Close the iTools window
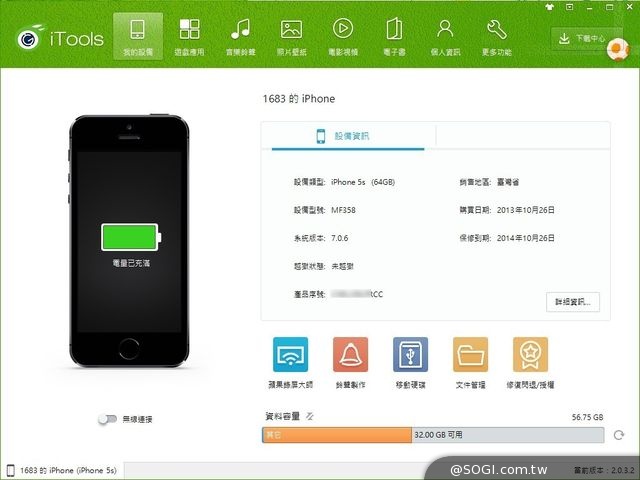The width and height of the screenshot is (640, 480). point(630,7)
